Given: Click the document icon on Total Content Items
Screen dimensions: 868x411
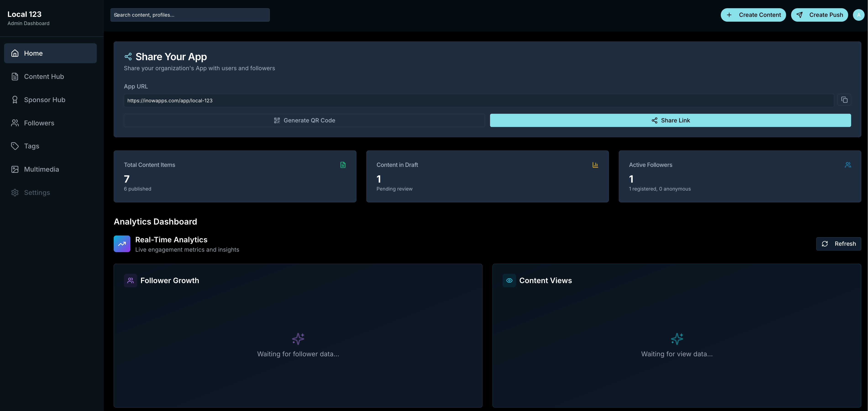Looking at the screenshot, I should click(x=343, y=165).
